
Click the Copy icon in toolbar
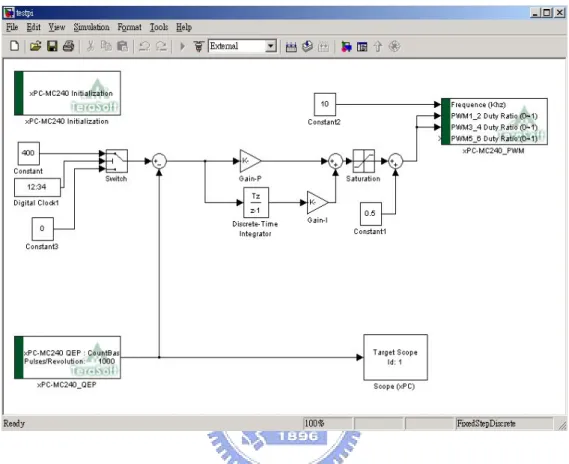(106, 46)
